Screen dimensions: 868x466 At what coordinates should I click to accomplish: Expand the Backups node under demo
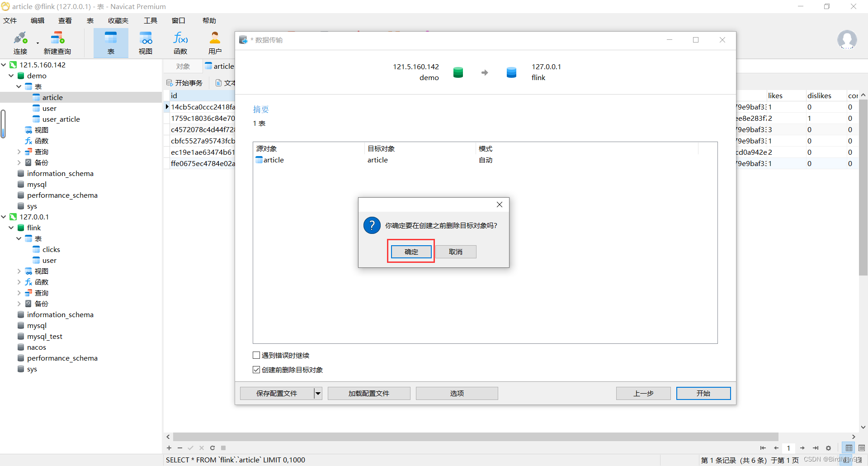tap(19, 162)
